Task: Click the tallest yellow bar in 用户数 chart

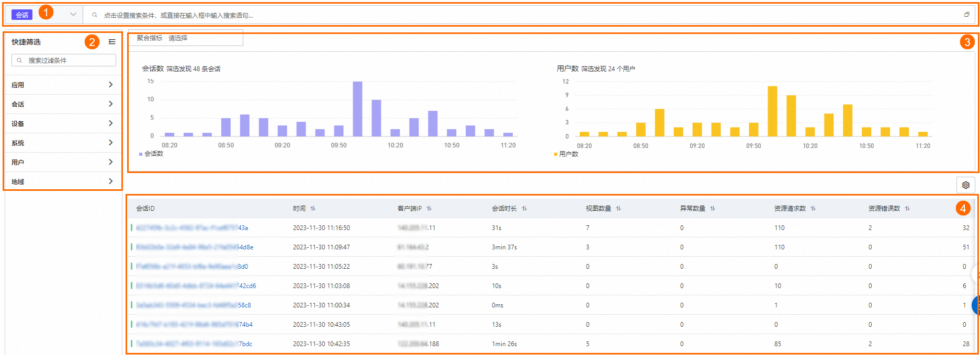Action: pos(772,111)
